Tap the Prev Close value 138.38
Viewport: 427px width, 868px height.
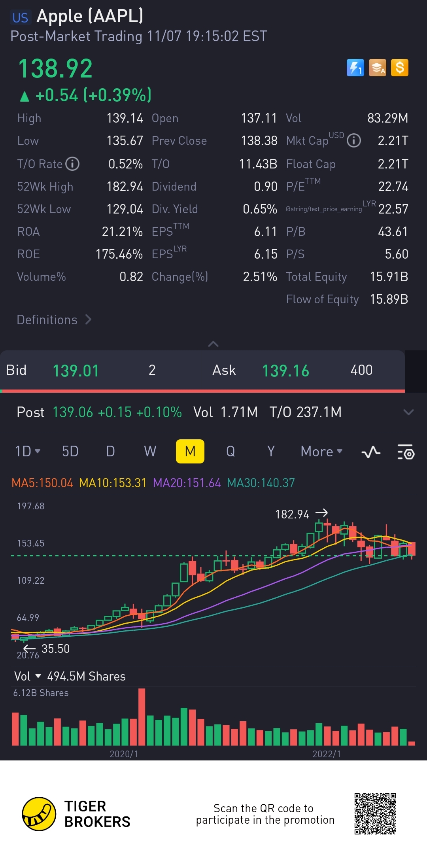point(259,140)
